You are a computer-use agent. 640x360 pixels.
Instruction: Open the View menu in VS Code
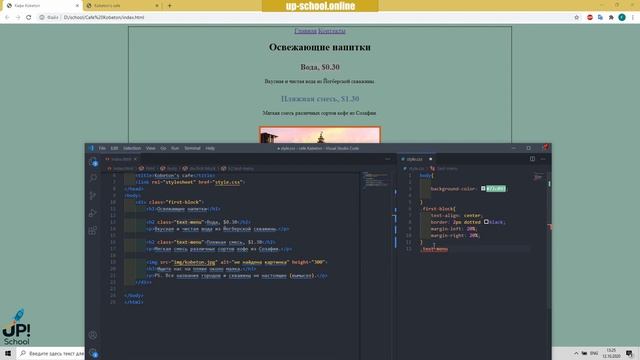[x=151, y=148]
